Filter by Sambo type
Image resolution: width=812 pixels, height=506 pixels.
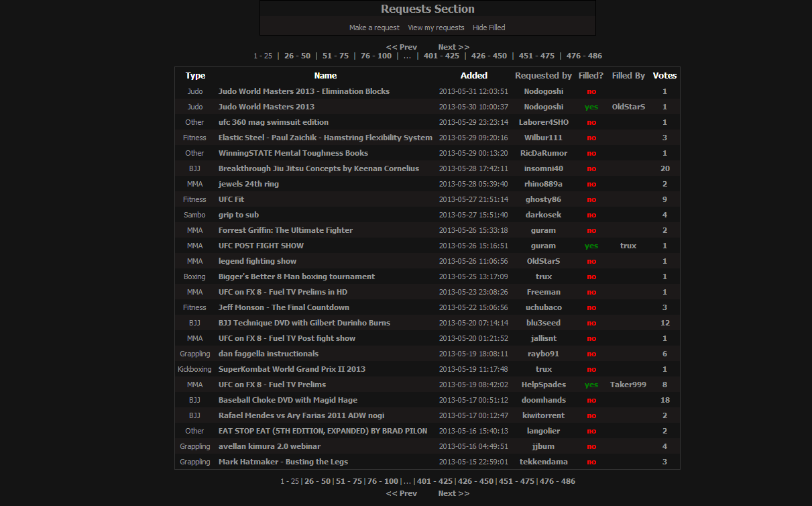194,215
